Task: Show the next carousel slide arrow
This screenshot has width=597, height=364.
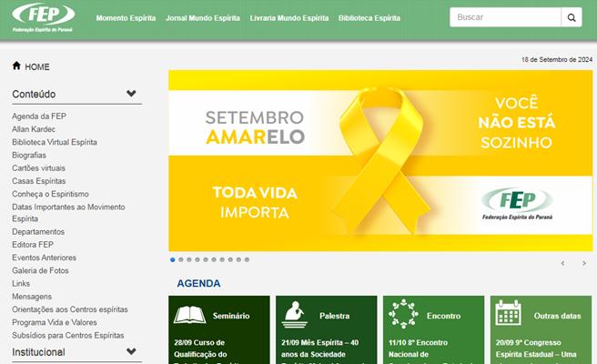Action: pyautogui.click(x=584, y=263)
